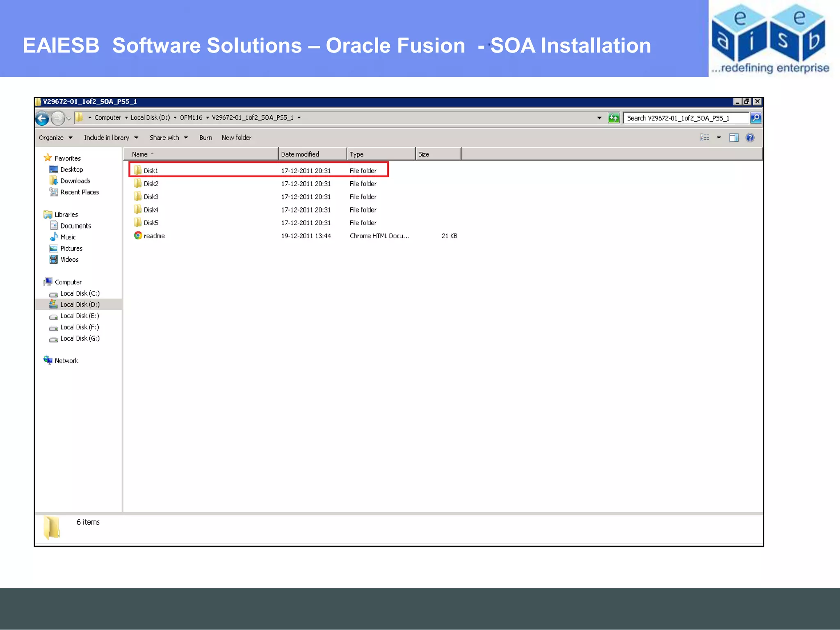This screenshot has width=840, height=630.
Task: Select the Disk1 folder
Action: pos(151,171)
